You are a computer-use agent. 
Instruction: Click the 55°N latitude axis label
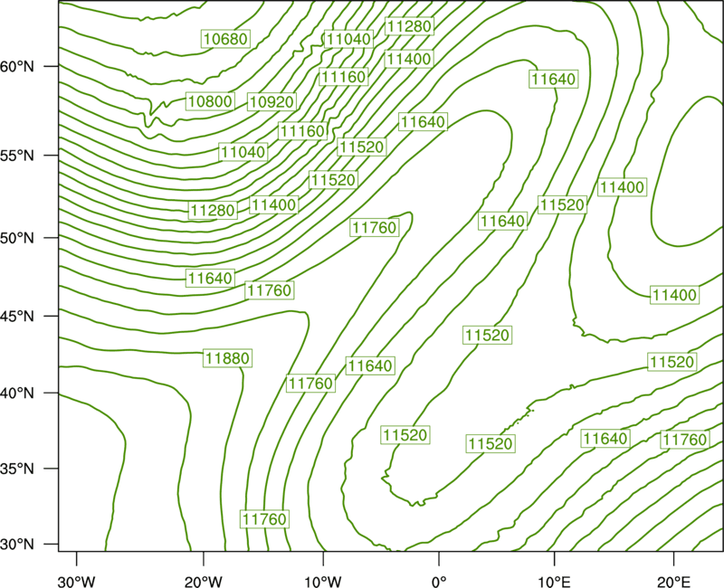click(x=17, y=156)
